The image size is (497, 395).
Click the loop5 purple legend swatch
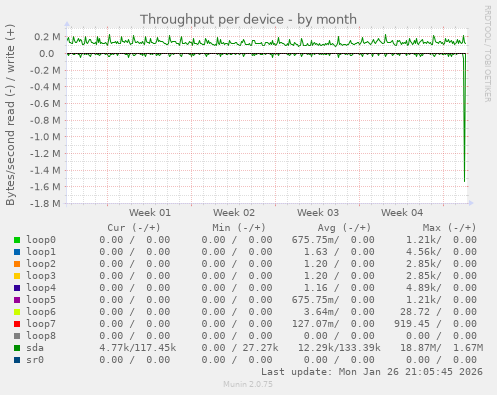pos(17,300)
